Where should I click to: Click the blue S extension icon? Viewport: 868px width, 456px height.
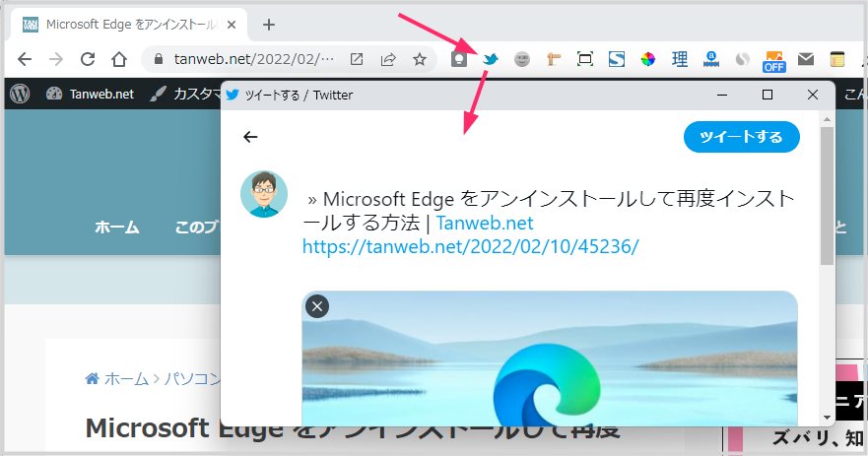(x=617, y=59)
